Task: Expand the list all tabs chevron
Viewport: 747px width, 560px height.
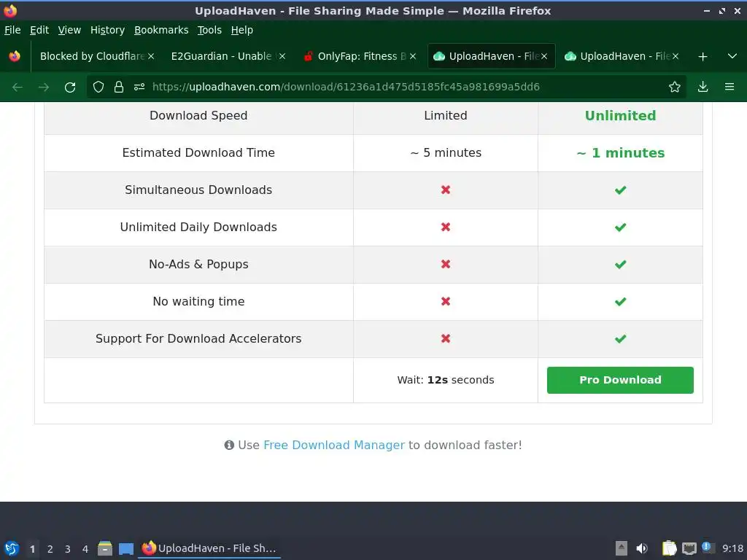Action: [732, 56]
